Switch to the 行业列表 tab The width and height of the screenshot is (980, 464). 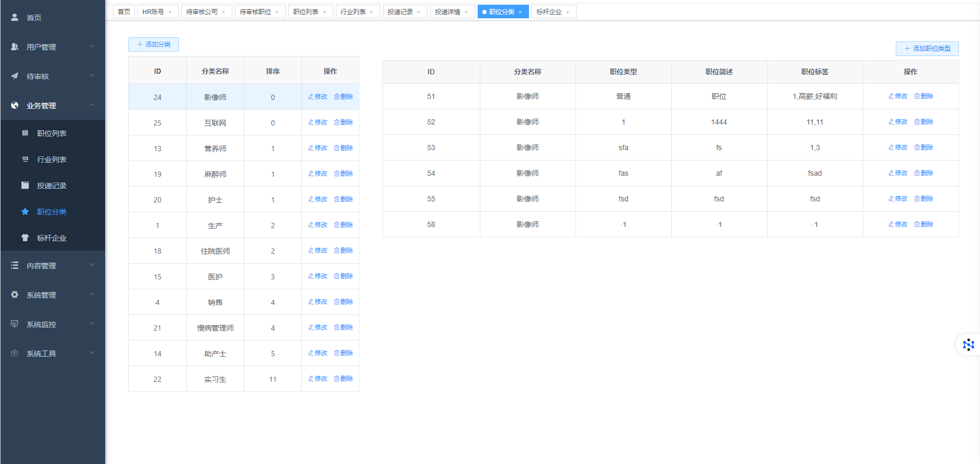(353, 12)
